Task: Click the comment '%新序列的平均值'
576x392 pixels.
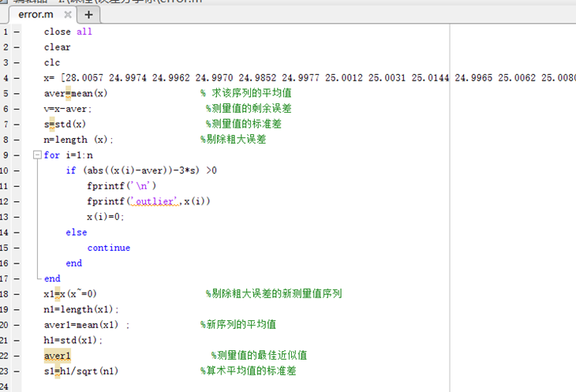Action: click(238, 324)
